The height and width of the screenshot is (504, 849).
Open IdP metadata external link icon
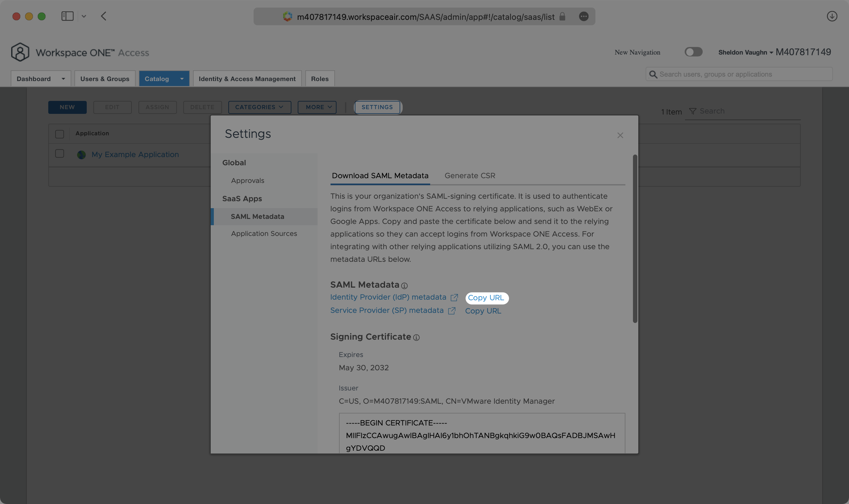point(454,298)
